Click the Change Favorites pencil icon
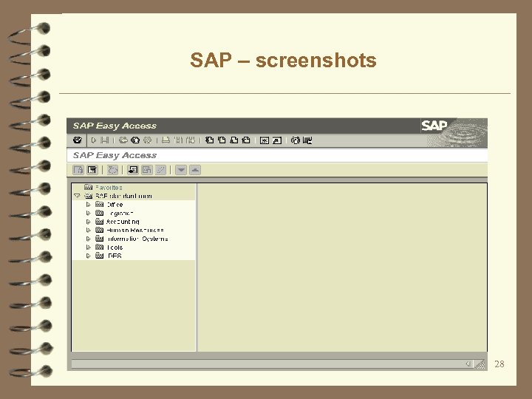This screenshot has width=532, height=399. (x=161, y=170)
